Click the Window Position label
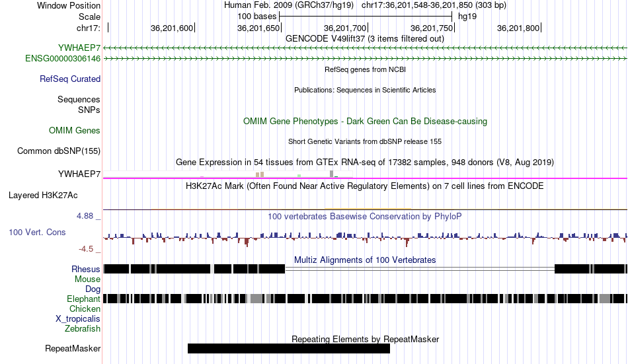Screen dimensions: 628x364 [69, 5]
